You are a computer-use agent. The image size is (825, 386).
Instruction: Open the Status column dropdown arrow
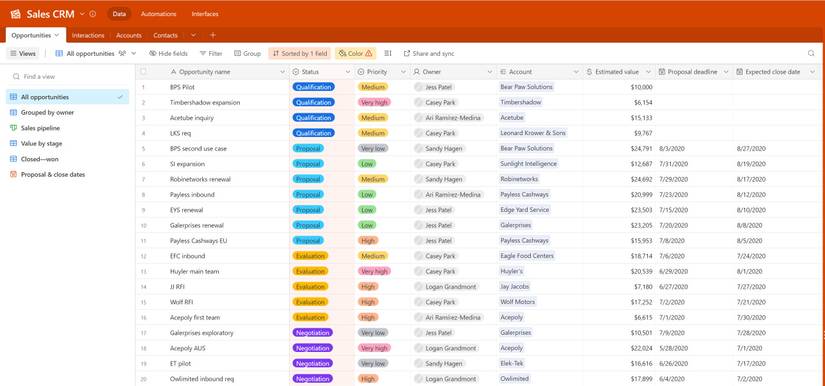coord(348,72)
